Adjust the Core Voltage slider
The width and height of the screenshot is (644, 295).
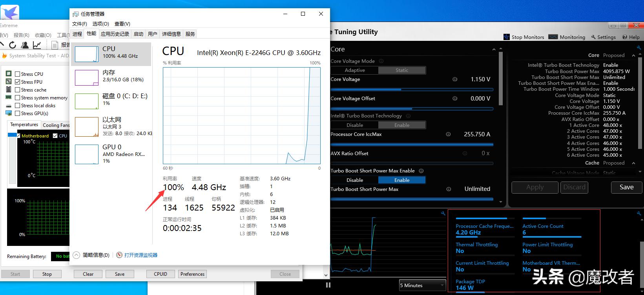tap(412, 90)
